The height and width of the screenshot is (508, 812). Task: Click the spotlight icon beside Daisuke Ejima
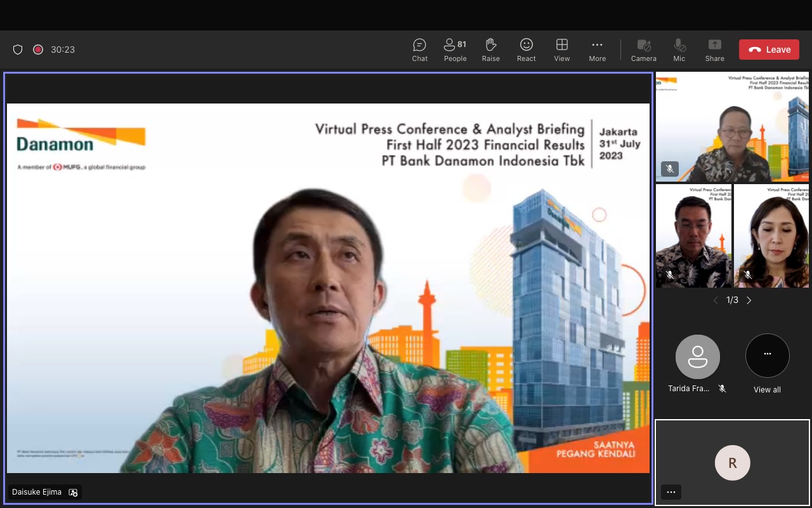(73, 492)
